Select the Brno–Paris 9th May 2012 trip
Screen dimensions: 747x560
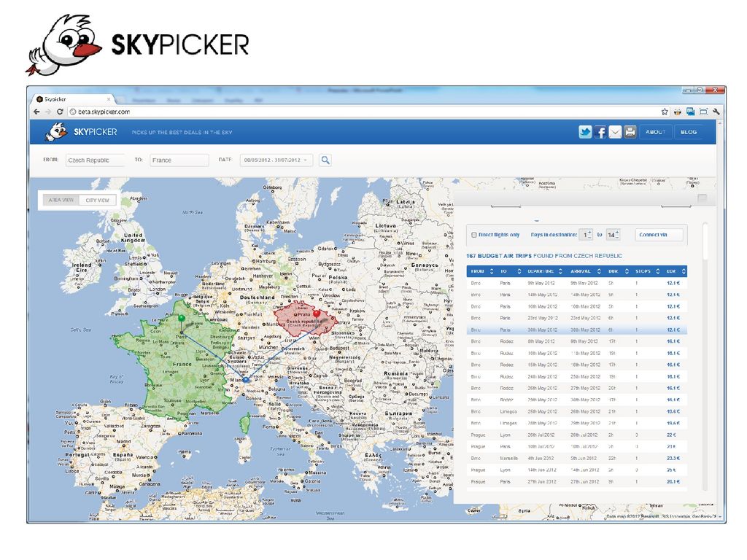point(577,283)
